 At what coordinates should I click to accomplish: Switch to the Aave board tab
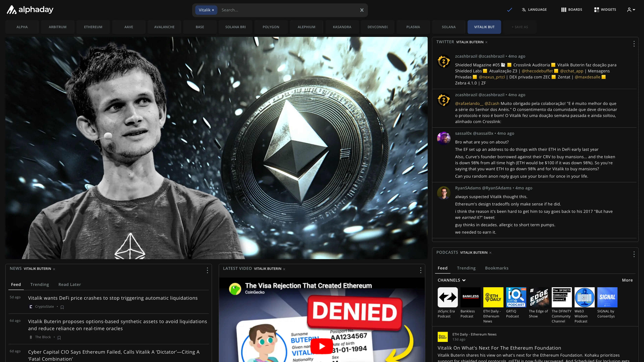tap(129, 27)
